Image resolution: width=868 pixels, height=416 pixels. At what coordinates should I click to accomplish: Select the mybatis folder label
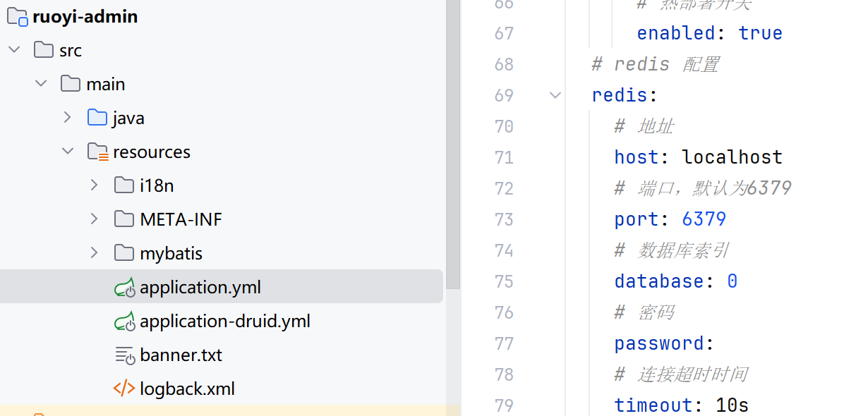click(171, 254)
